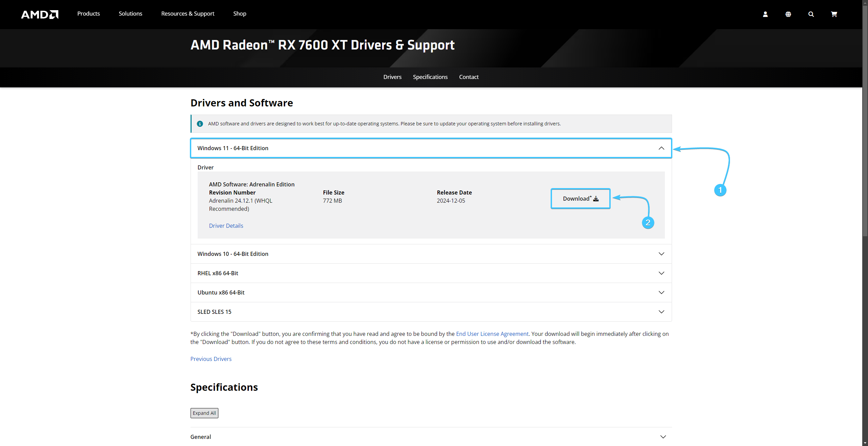Image resolution: width=868 pixels, height=446 pixels.
Task: Open the shopping cart icon
Action: 834,14
